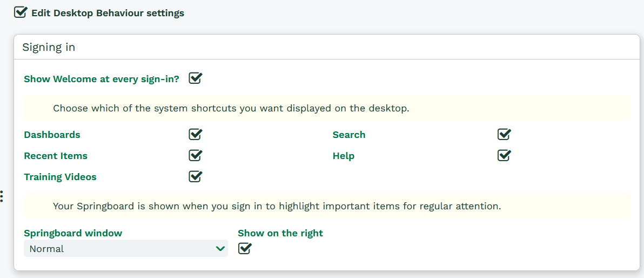Uncheck Show Welcome at every sign-in
Viewport: 644px width, 278px height.
[195, 78]
